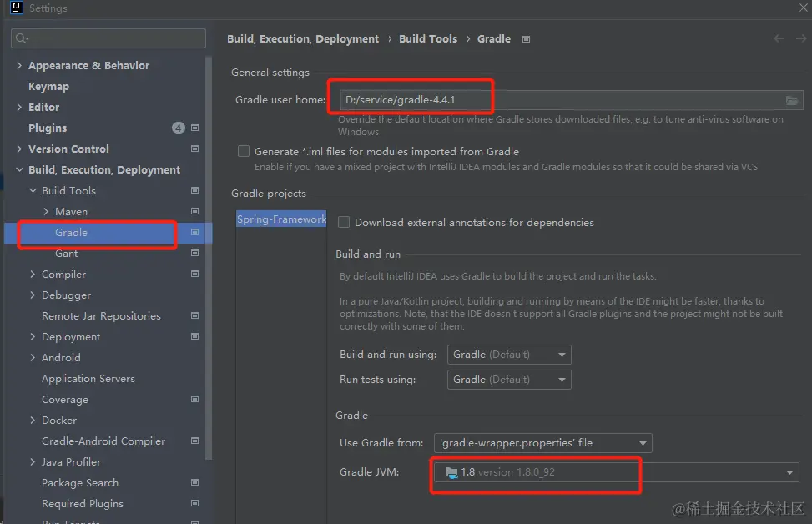Click the project icon beside Gant
Screen dimensions: 812x524
[x=194, y=253]
